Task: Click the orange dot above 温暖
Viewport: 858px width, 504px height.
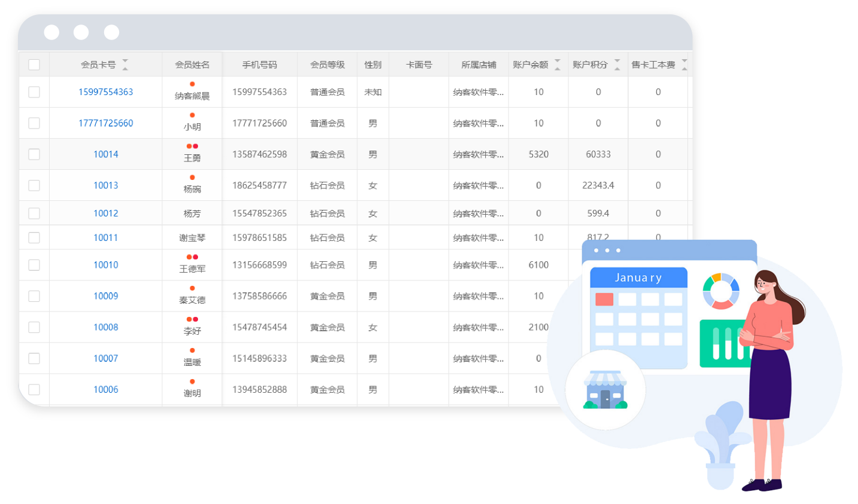Action: [x=192, y=350]
